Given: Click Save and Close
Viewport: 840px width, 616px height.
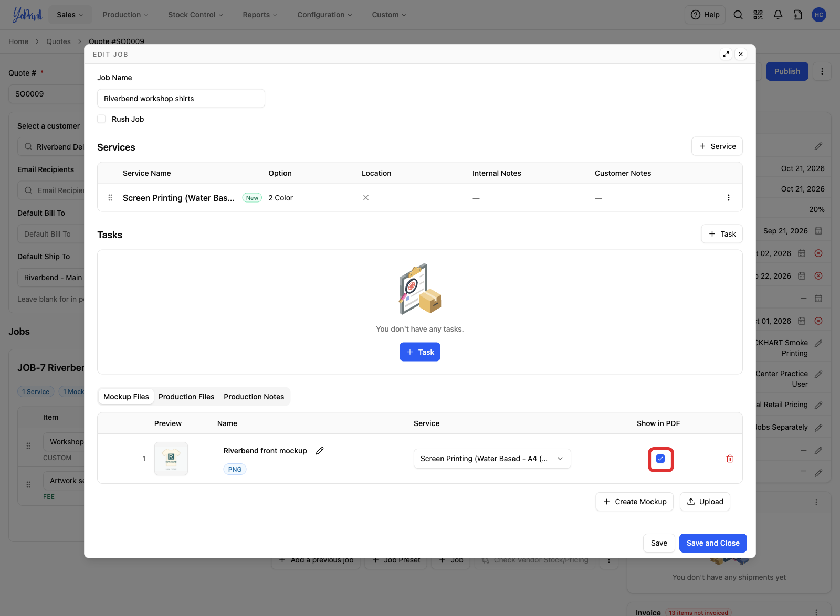Looking at the screenshot, I should [713, 543].
